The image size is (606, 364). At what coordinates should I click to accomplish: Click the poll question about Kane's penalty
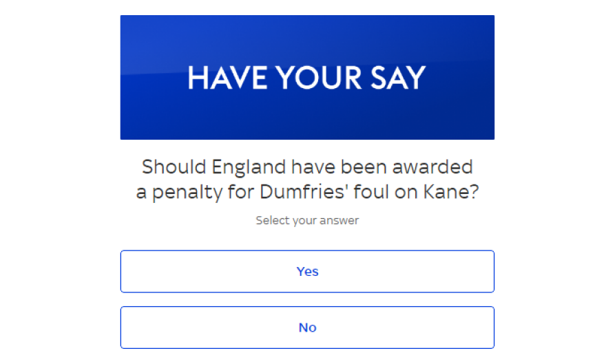tap(307, 180)
